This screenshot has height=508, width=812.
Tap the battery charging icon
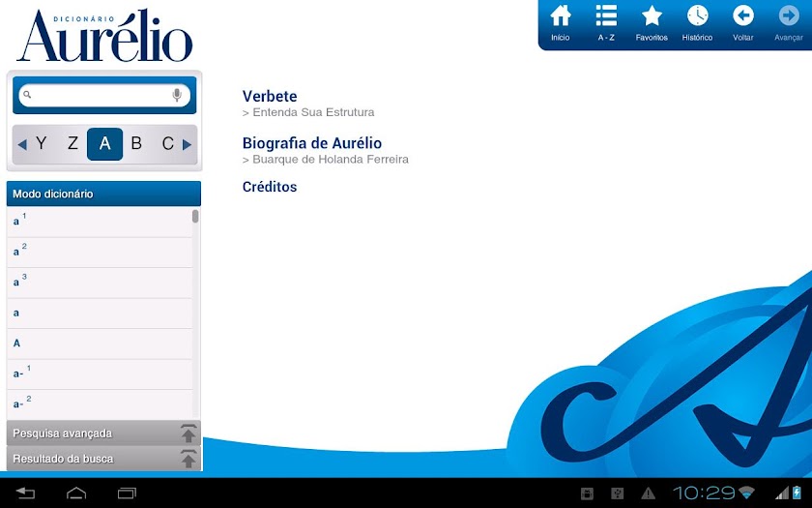(x=797, y=493)
